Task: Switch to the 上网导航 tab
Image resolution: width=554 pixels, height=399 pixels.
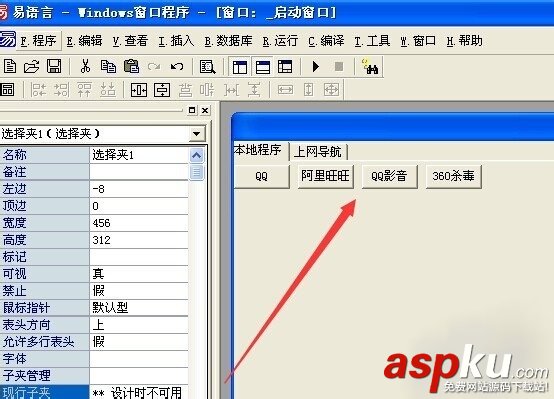Action: (318, 152)
